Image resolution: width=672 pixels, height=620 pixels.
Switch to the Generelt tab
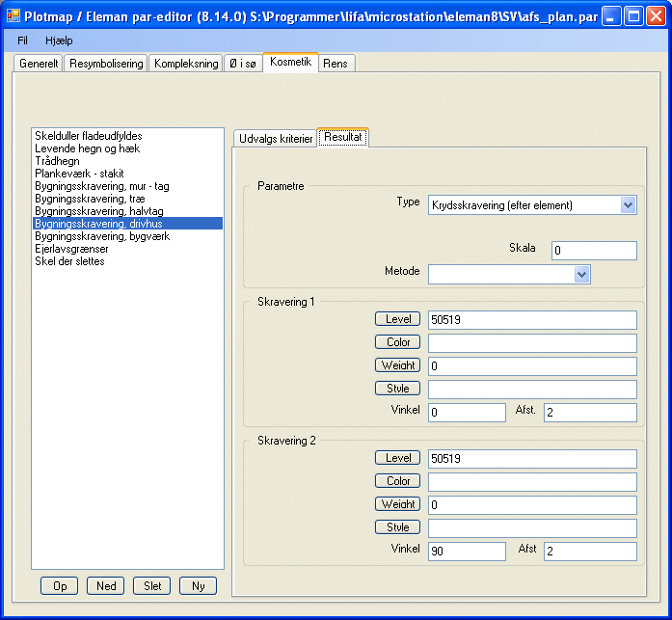click(x=39, y=64)
